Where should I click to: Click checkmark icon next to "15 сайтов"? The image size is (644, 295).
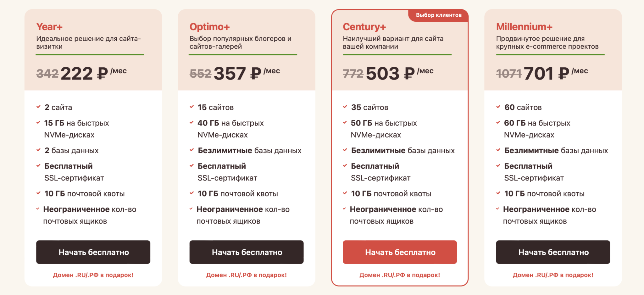(192, 107)
